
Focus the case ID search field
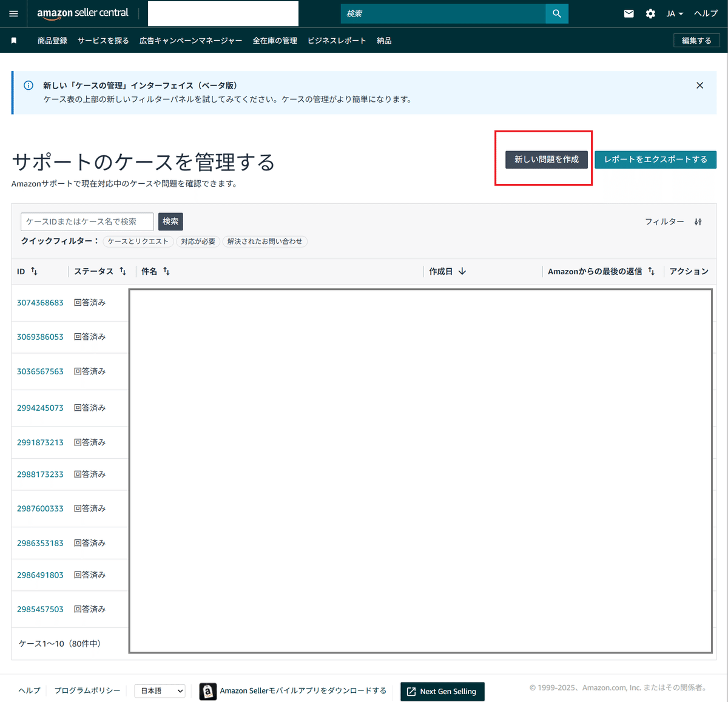(87, 221)
